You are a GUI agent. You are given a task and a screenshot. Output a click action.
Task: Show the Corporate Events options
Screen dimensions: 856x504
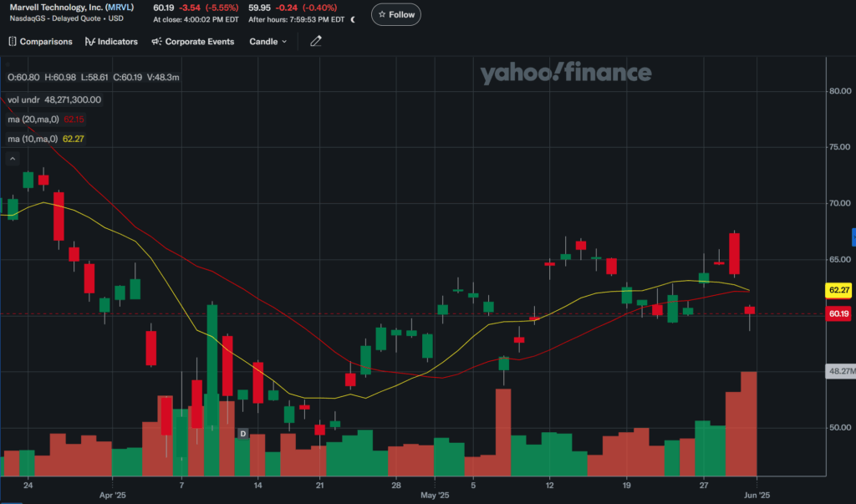tap(193, 42)
